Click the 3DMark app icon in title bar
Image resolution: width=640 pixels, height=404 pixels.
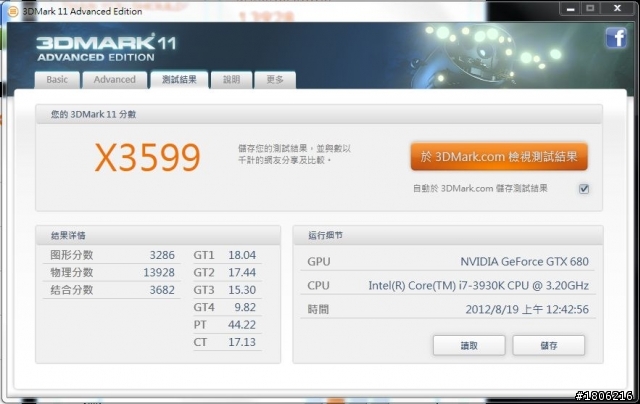(13, 11)
